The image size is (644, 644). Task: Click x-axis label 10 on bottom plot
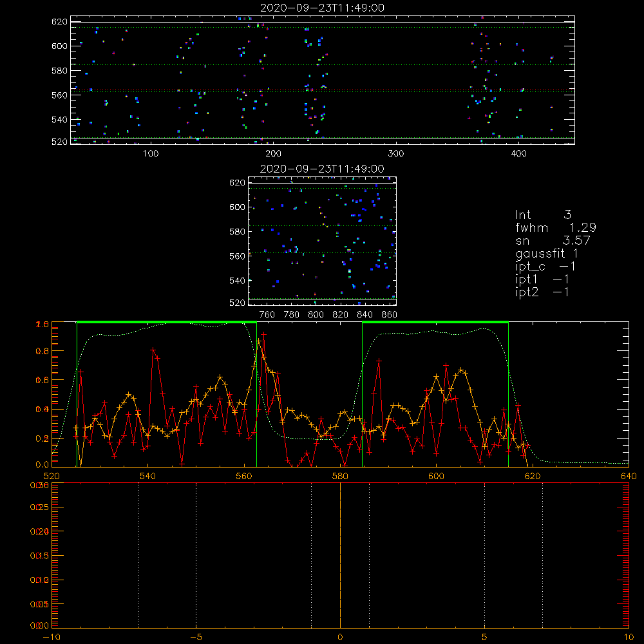[629, 638]
